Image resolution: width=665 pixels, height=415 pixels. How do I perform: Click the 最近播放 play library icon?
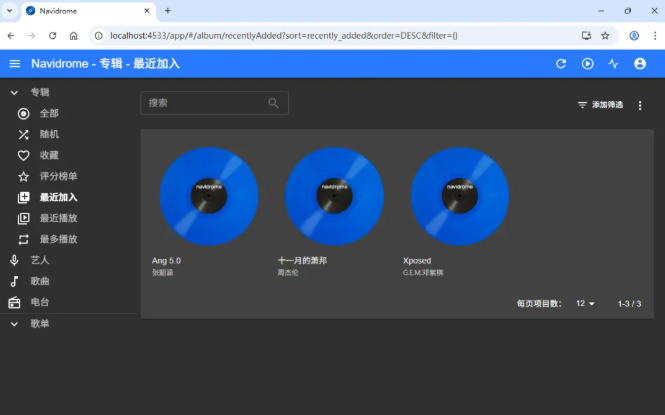(23, 218)
